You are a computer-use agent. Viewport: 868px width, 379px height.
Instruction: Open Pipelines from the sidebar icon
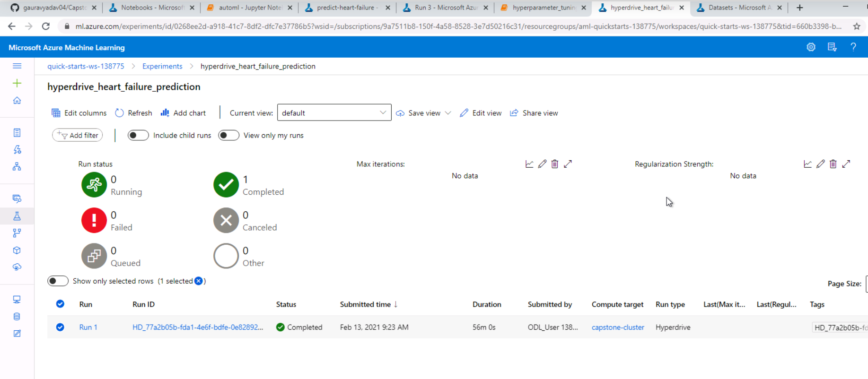pos(17,233)
